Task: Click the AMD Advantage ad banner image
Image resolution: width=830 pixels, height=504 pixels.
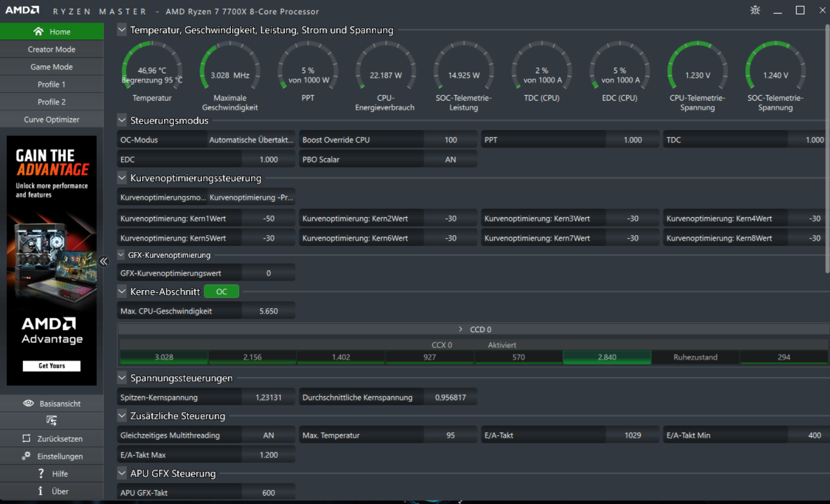Action: click(x=52, y=260)
